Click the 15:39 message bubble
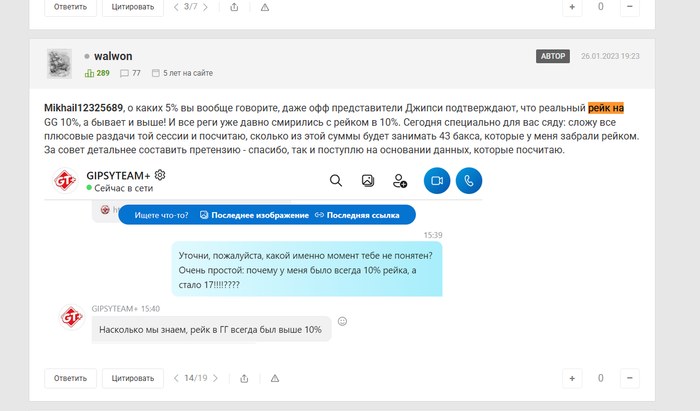 (307, 269)
